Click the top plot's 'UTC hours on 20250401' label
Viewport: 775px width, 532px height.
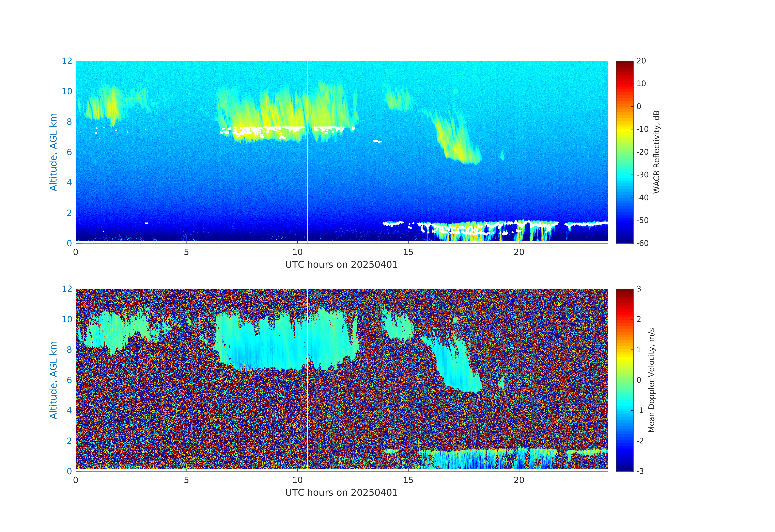tap(341, 264)
